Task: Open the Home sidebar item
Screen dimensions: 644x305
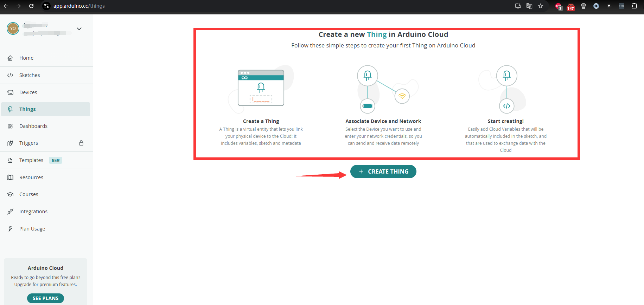Action: coord(46,58)
